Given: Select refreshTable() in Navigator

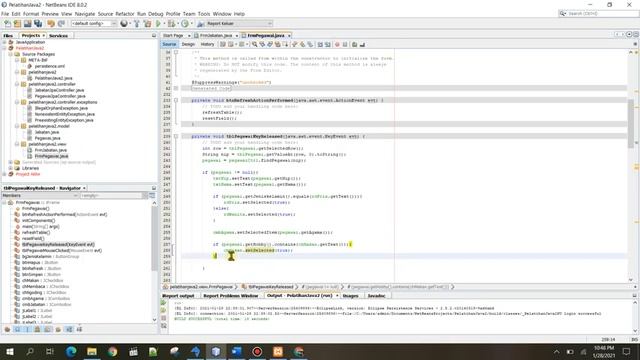Looking at the screenshot, I should point(36,232).
